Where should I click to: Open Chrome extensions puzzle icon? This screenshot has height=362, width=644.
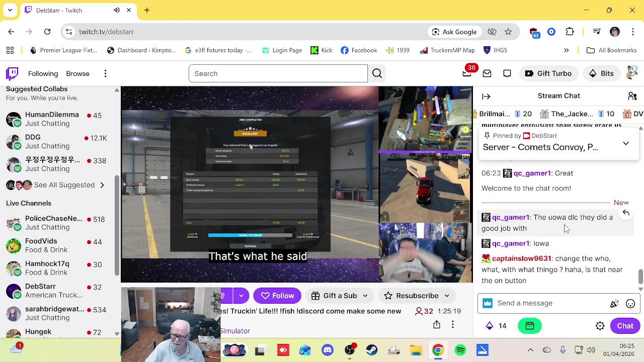[570, 32]
